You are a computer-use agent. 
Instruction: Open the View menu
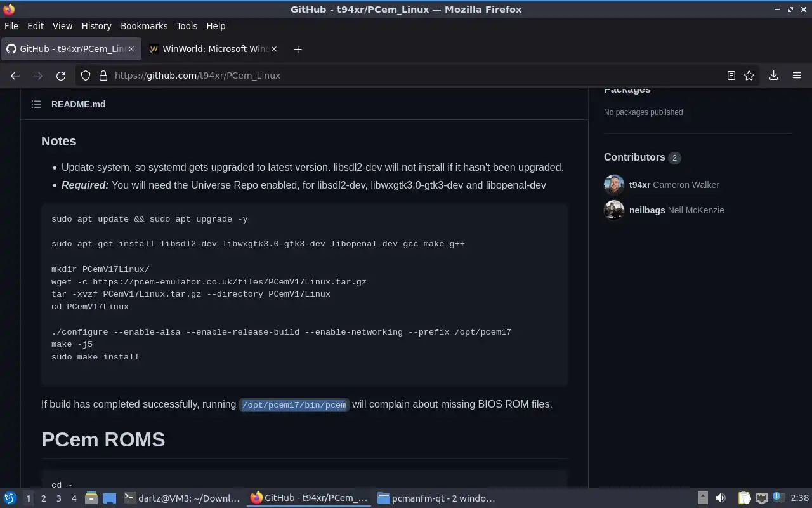pos(62,26)
